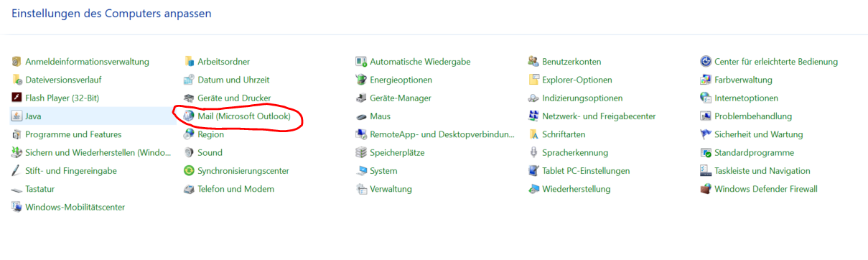Open the Tablet PC-Einstellungen icon

[x=534, y=171]
